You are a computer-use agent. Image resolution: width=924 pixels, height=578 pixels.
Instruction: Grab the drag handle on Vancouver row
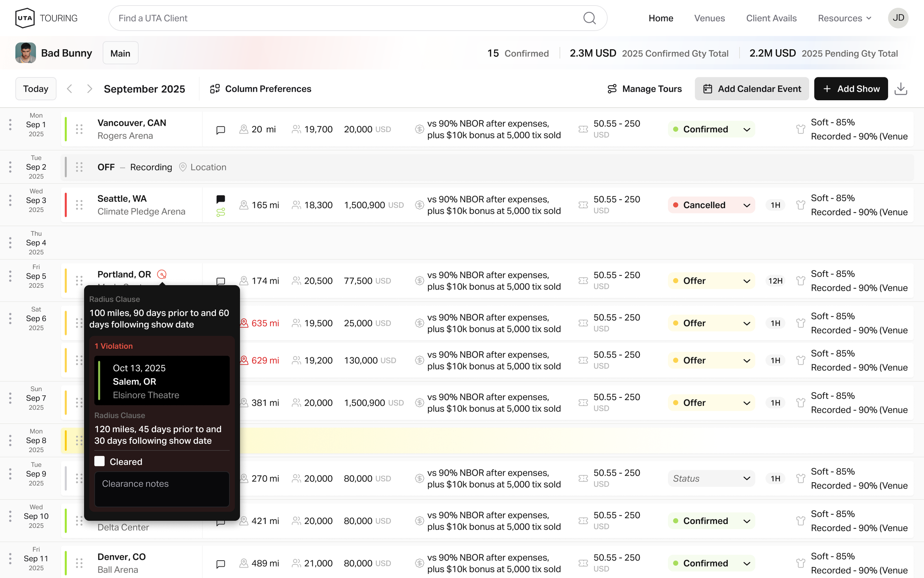point(79,129)
